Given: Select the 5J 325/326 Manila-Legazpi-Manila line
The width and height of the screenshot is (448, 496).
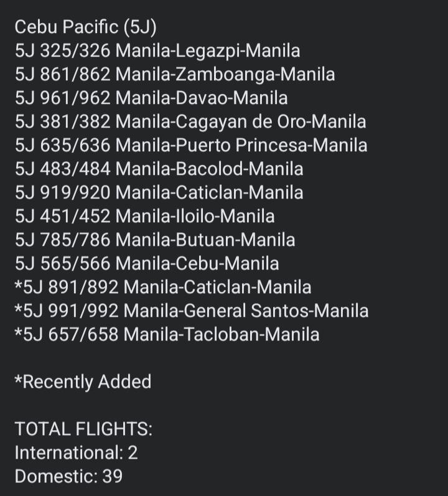Looking at the screenshot, I should (157, 51).
